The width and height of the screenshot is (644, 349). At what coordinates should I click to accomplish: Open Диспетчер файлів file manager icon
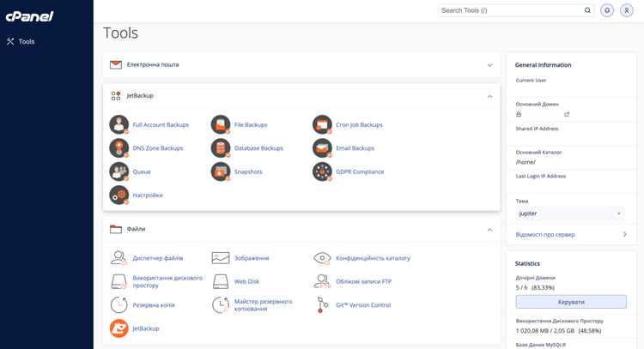point(119,258)
